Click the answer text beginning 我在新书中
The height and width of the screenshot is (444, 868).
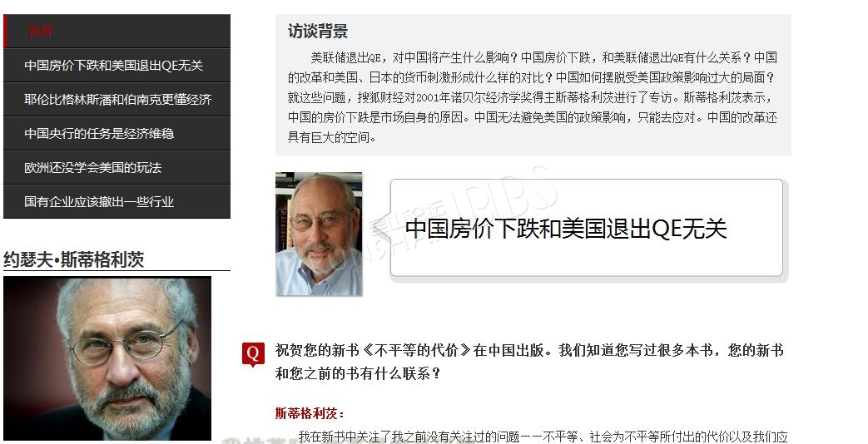tap(543, 437)
